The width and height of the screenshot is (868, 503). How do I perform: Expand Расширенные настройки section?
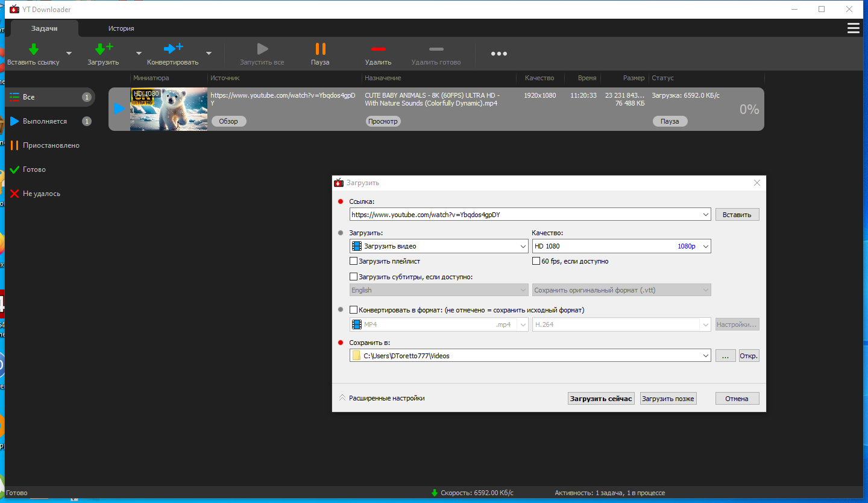382,398
